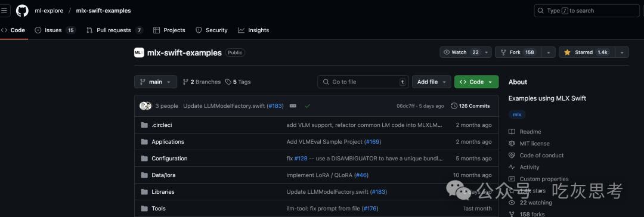Open the Pull requests tab
Viewport: 644px width, 217px height.
[114, 30]
